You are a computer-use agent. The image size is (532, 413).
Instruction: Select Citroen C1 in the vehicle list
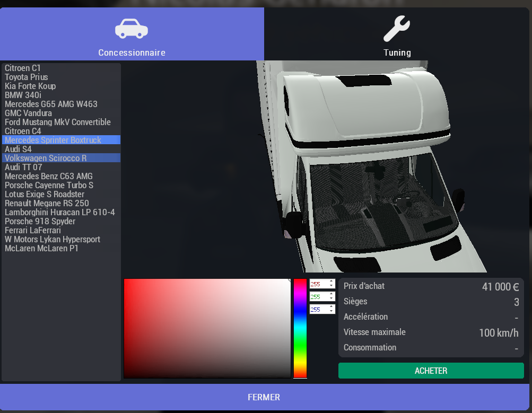point(61,68)
